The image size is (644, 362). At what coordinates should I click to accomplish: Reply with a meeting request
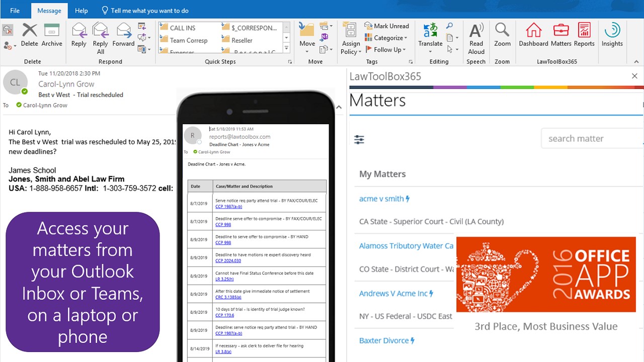coord(141,27)
